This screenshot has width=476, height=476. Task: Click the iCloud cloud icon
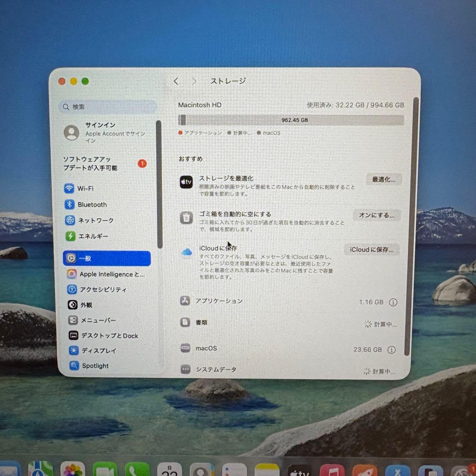[x=187, y=252]
